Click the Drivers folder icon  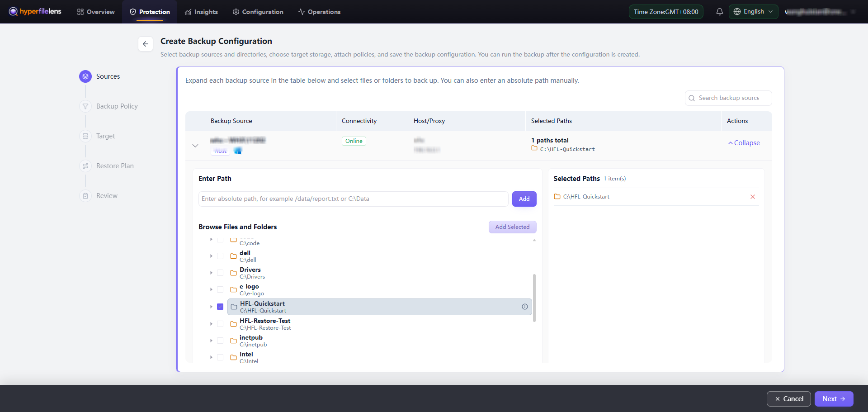233,273
